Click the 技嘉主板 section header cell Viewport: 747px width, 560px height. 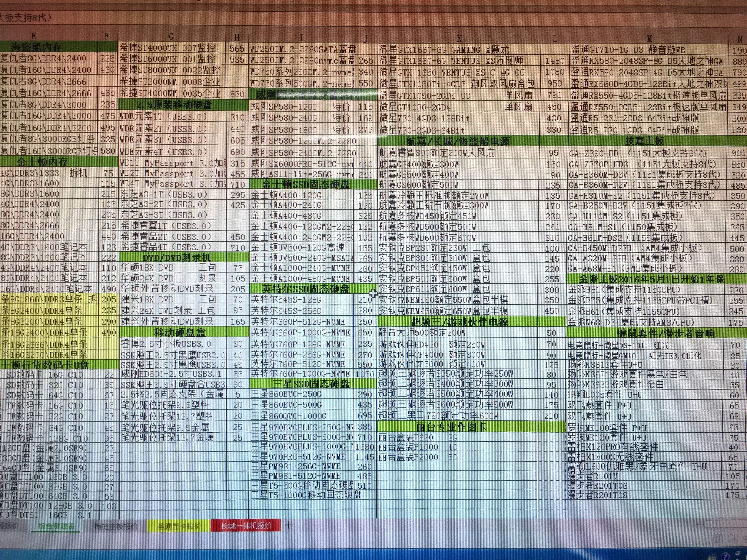coord(644,141)
